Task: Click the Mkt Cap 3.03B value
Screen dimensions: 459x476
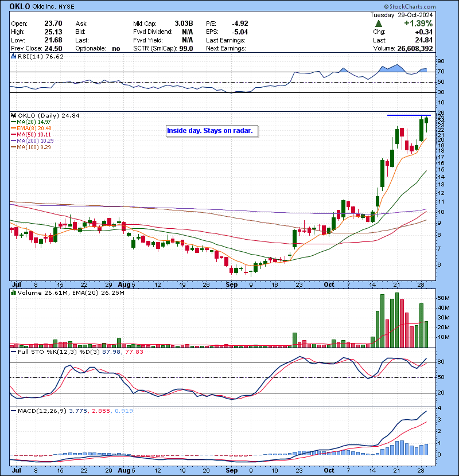Action: (x=184, y=24)
